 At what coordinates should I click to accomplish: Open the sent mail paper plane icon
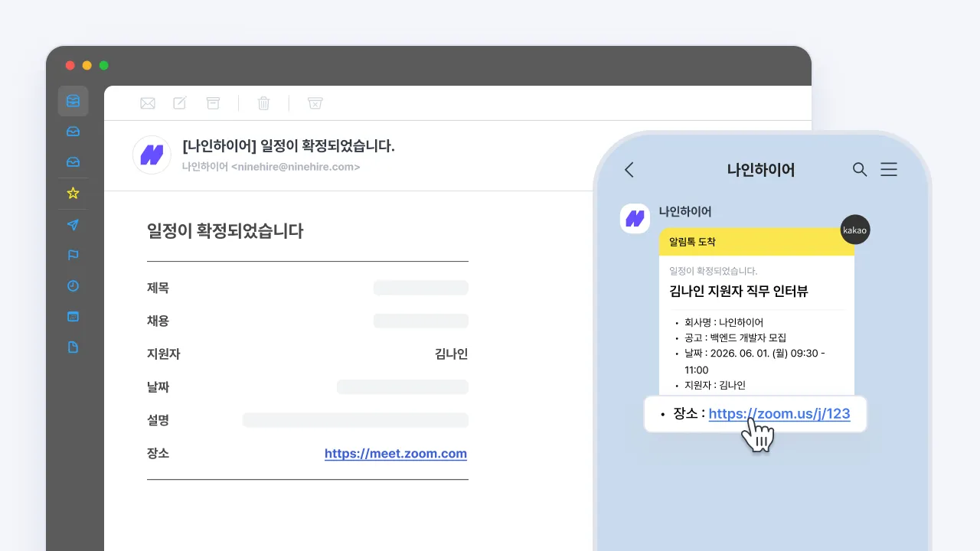73,224
